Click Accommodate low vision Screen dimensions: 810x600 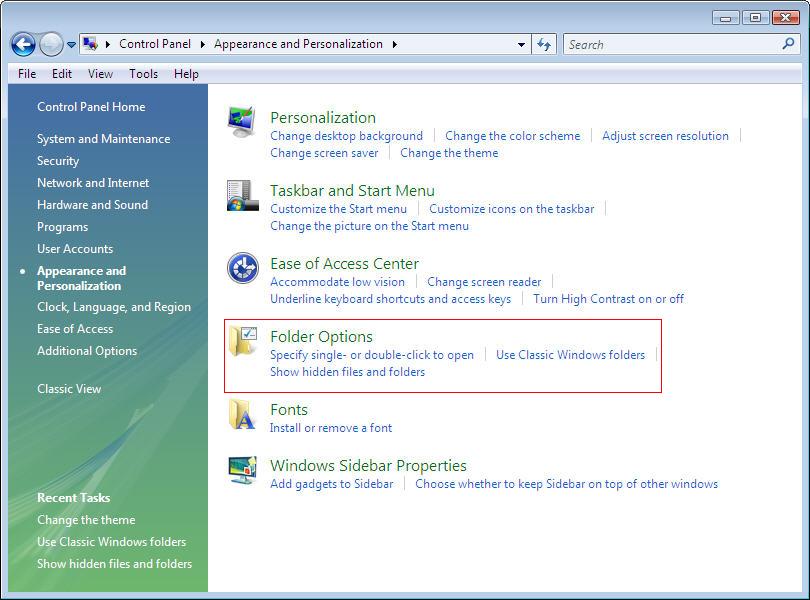click(x=337, y=282)
